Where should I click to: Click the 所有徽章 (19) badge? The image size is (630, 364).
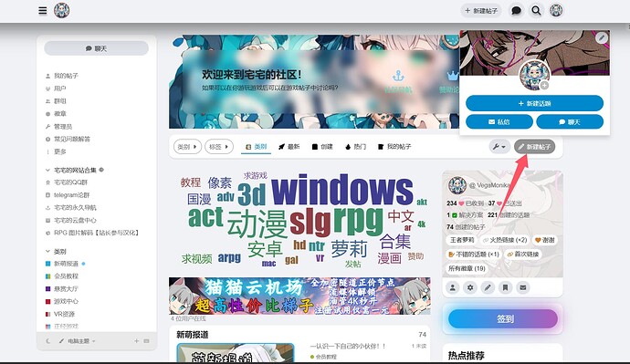tap(467, 268)
